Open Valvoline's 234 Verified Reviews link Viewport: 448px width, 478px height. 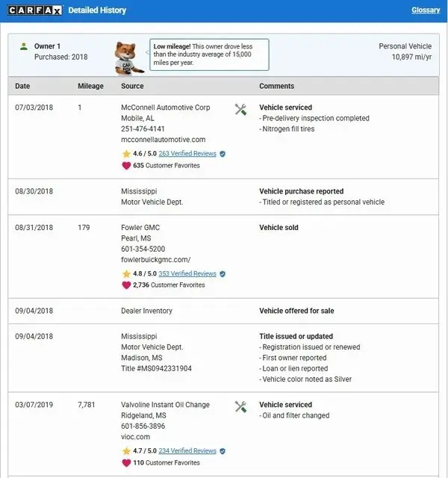(187, 451)
